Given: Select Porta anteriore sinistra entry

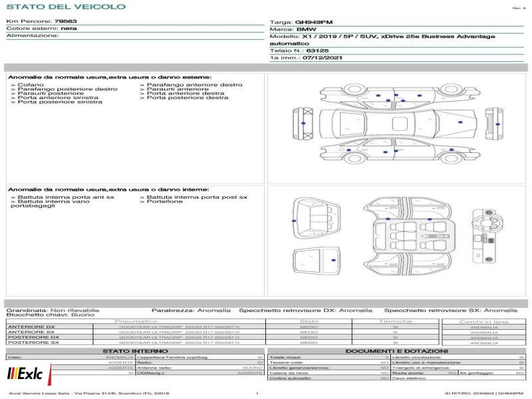Looking at the screenshot, I should click(55, 97).
